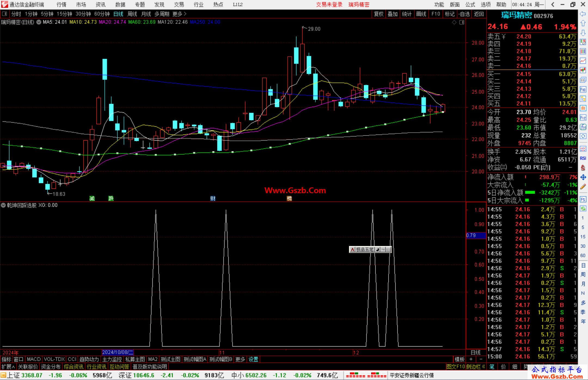The image size is (588, 380).
Task: Click the 0.79 value marker on indicator axis
Action: point(476,235)
